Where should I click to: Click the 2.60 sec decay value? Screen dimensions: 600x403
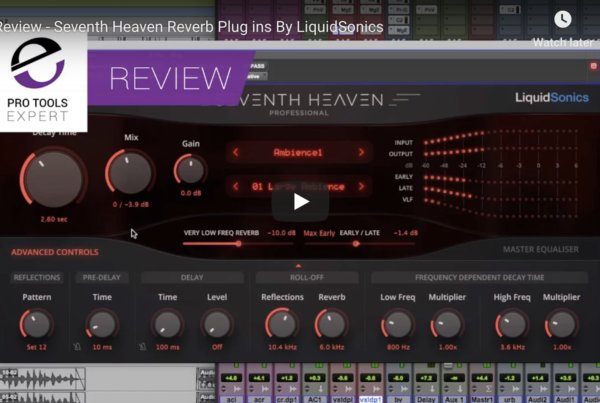[54, 219]
